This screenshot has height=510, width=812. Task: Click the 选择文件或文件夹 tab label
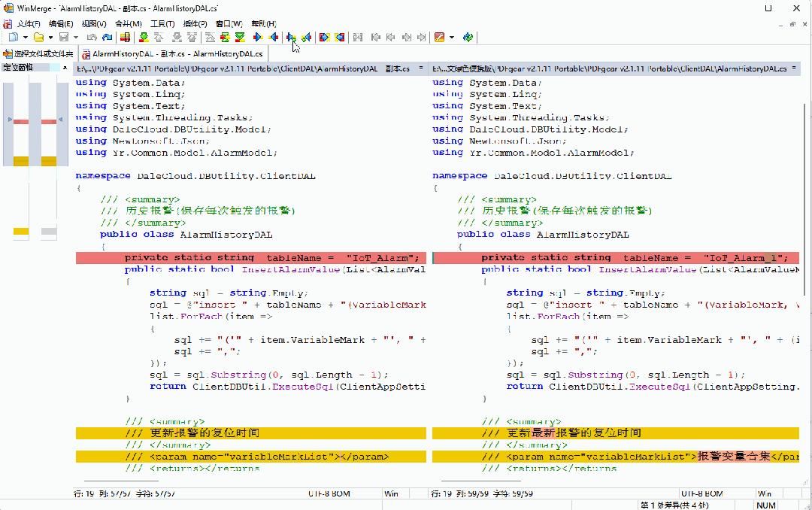[x=36, y=53]
